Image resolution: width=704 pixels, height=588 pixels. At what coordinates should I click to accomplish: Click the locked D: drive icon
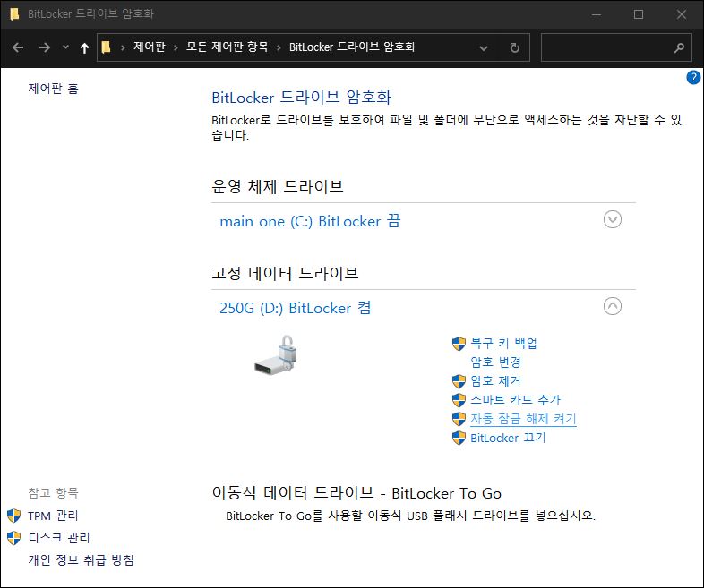tap(276, 354)
